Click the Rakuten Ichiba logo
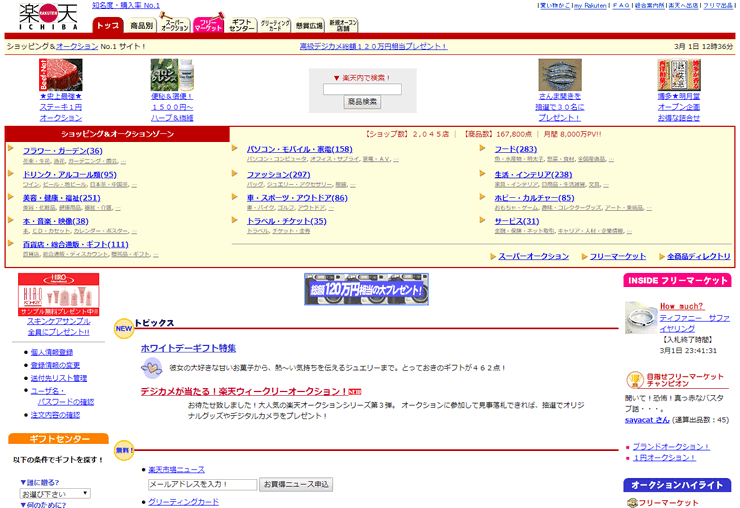Screen dimensions: 740x508 [48, 17]
